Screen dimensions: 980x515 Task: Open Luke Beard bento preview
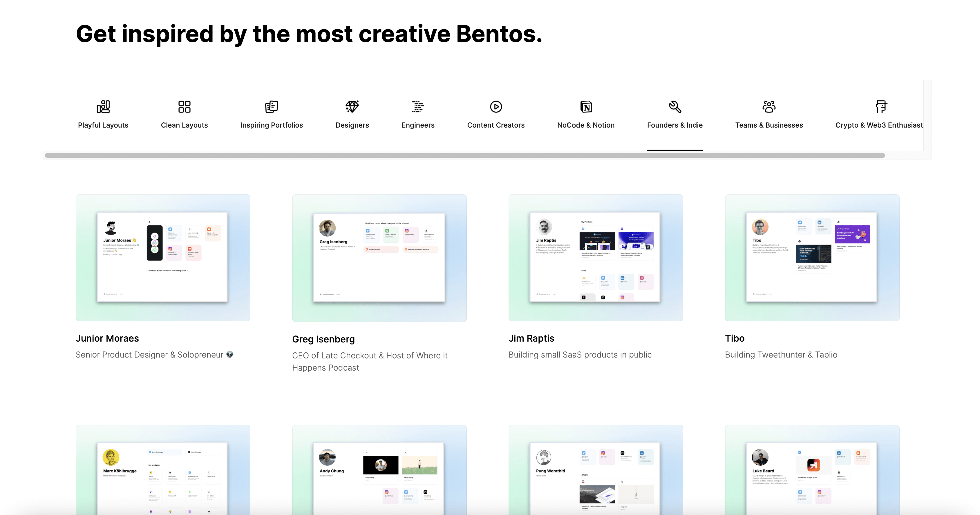pyautogui.click(x=812, y=472)
